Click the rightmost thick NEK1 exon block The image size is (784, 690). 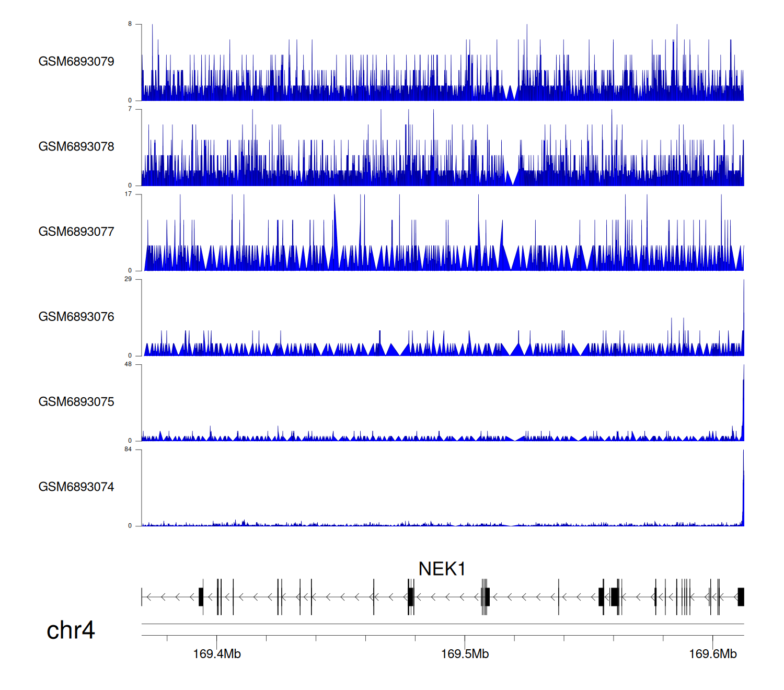pos(741,597)
